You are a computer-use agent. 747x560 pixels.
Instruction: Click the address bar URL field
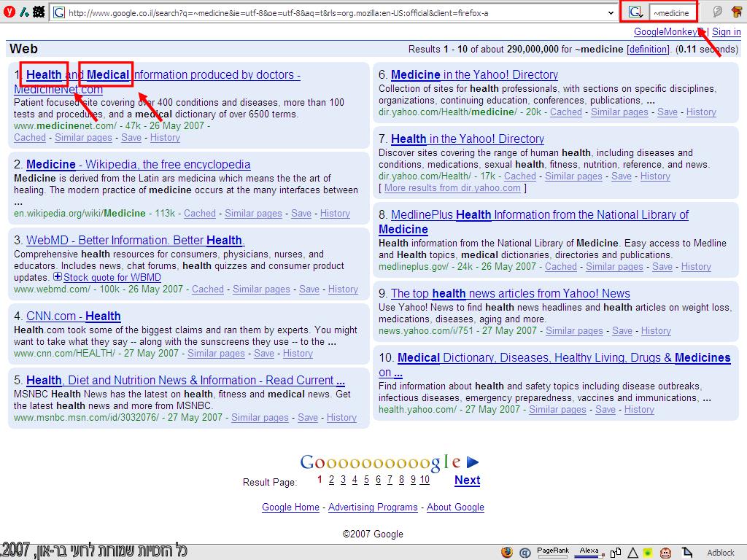click(x=333, y=13)
